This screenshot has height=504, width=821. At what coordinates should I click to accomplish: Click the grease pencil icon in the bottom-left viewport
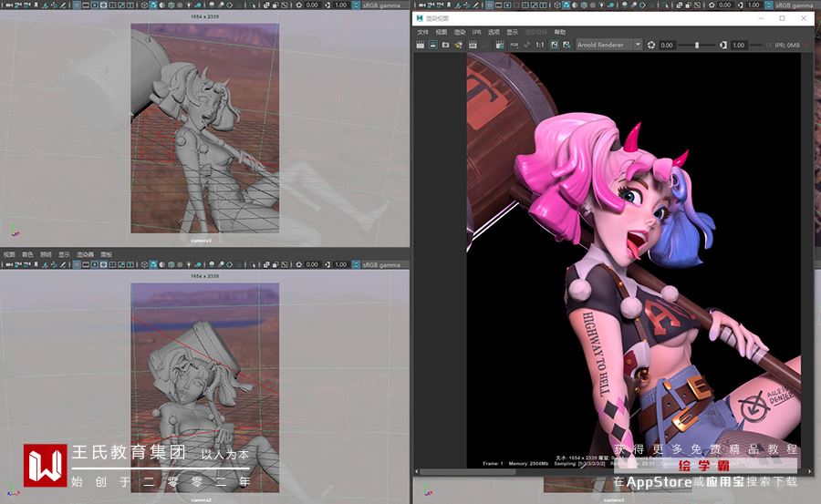point(63,265)
